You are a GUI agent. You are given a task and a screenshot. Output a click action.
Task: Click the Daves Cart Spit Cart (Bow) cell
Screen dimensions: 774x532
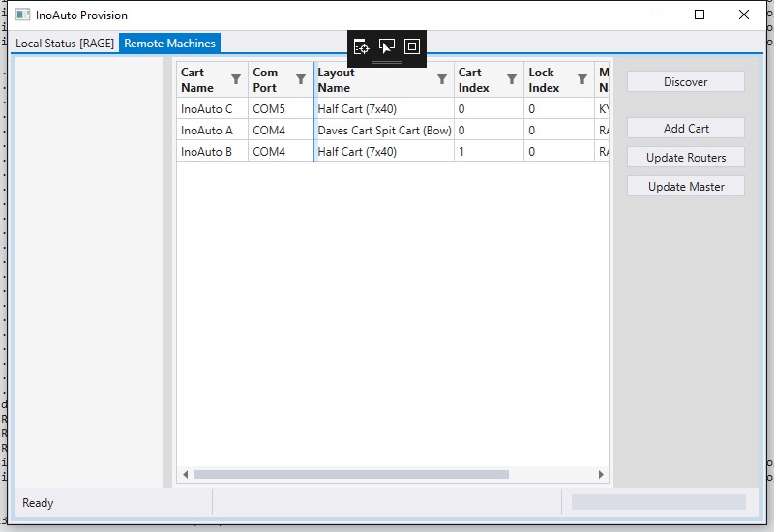pos(384,131)
